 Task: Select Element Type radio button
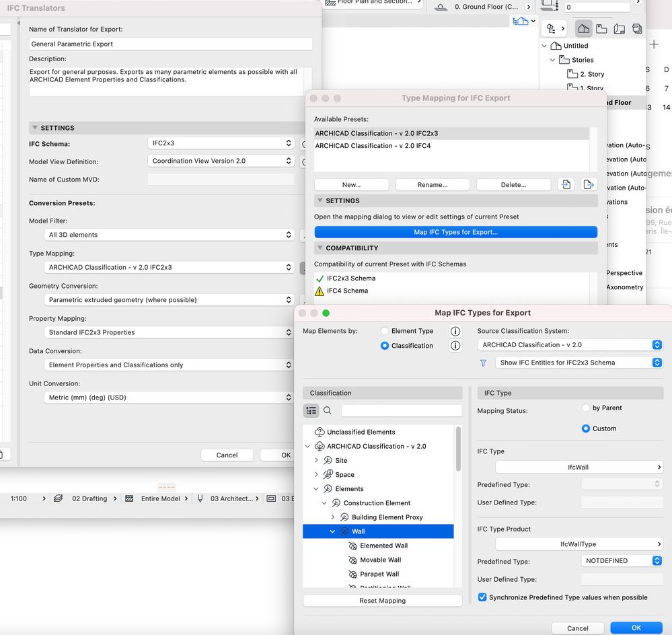(384, 331)
